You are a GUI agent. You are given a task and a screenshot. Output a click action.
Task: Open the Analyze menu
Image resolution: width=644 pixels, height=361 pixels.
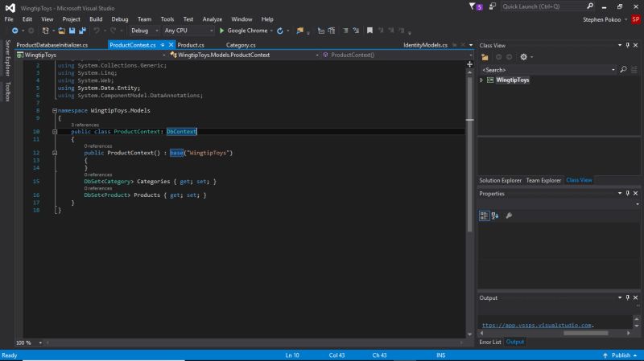[x=212, y=19]
